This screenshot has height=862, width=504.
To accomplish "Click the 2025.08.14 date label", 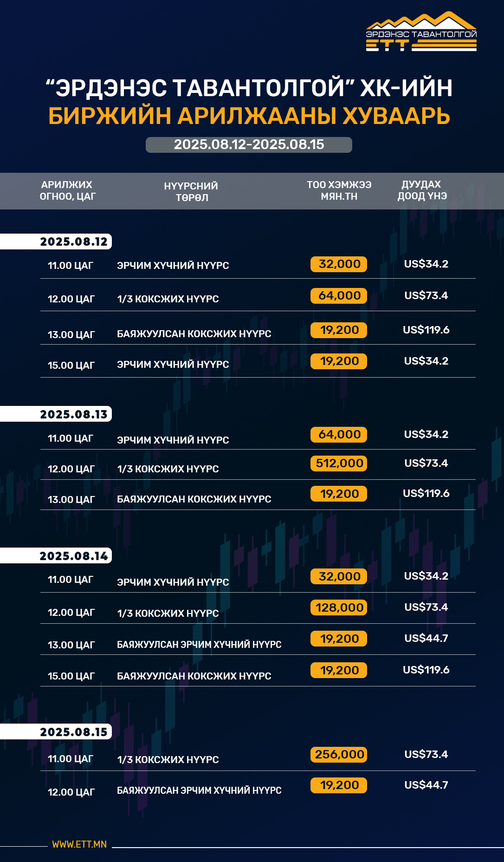I will [x=74, y=556].
